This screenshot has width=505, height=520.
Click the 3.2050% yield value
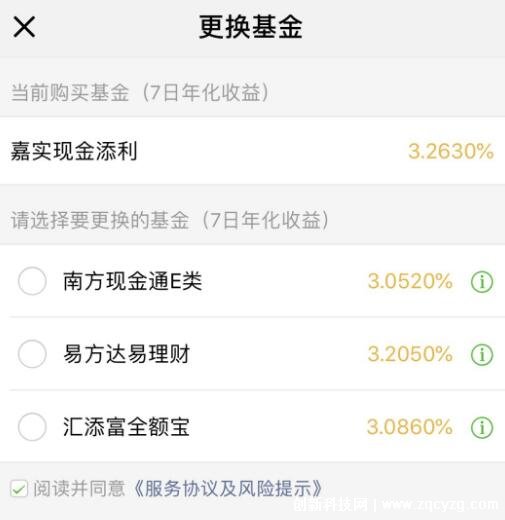point(410,354)
